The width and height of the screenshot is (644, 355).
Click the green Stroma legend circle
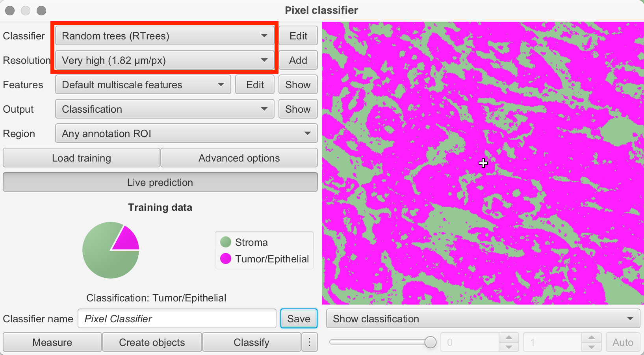pyautogui.click(x=226, y=242)
